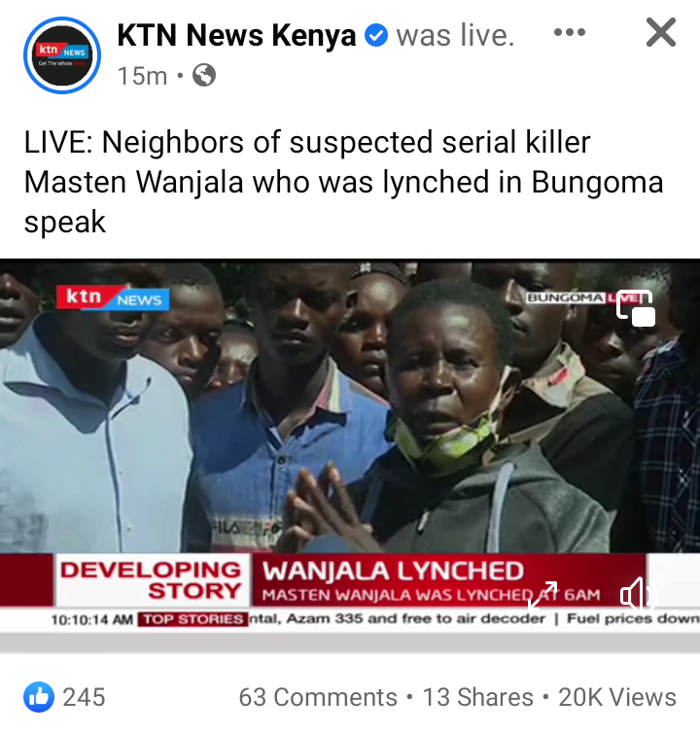700x733 pixels.
Task: Click the 15m post timestamp
Action: 142,76
